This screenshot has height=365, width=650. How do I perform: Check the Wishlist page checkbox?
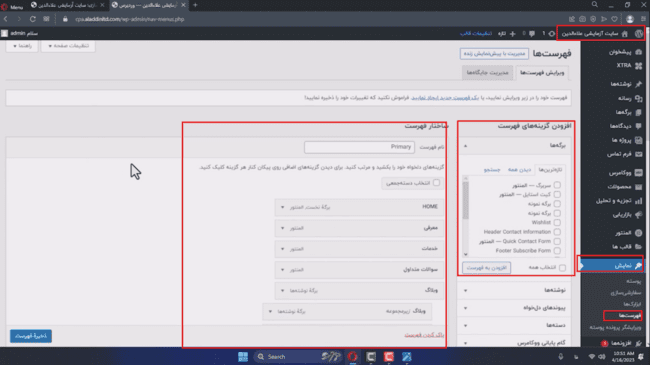(x=557, y=222)
